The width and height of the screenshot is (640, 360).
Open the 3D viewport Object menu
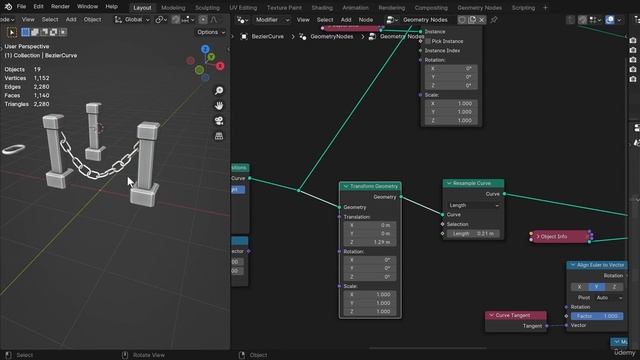pyautogui.click(x=92, y=20)
